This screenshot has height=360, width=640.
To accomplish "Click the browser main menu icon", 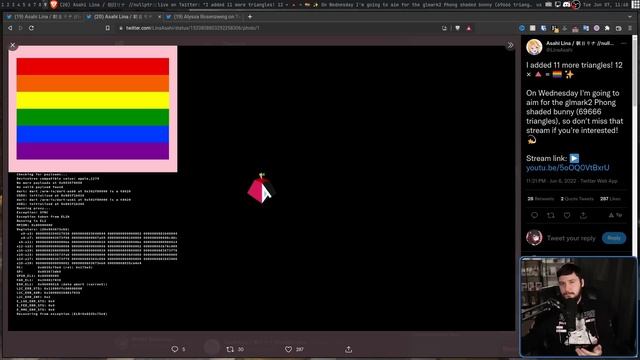I will pos(630,28).
